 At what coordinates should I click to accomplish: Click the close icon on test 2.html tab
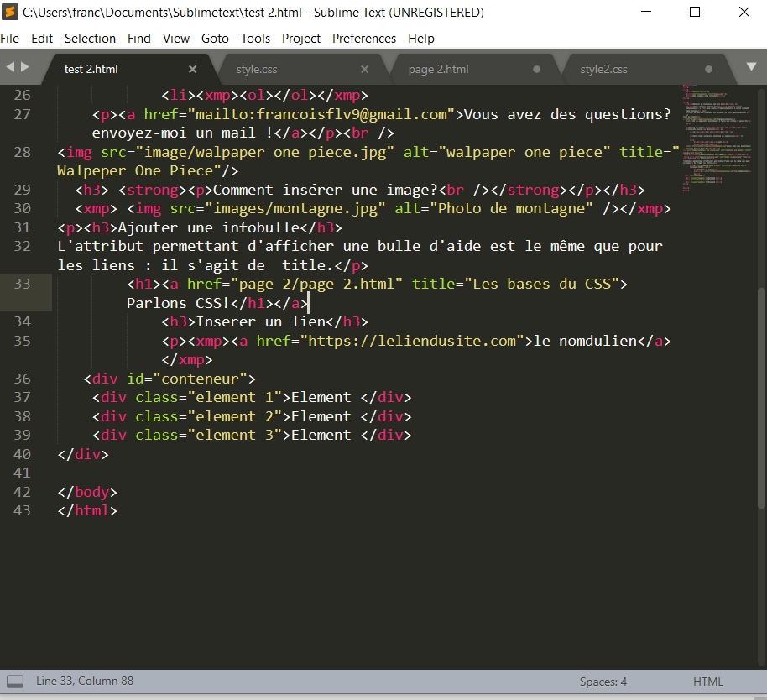[x=192, y=70]
